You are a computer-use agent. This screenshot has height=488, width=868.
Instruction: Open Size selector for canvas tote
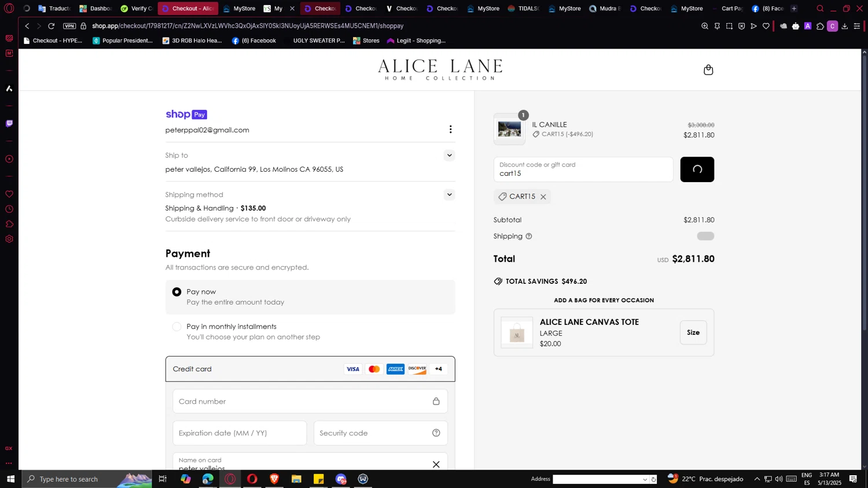[693, 332]
